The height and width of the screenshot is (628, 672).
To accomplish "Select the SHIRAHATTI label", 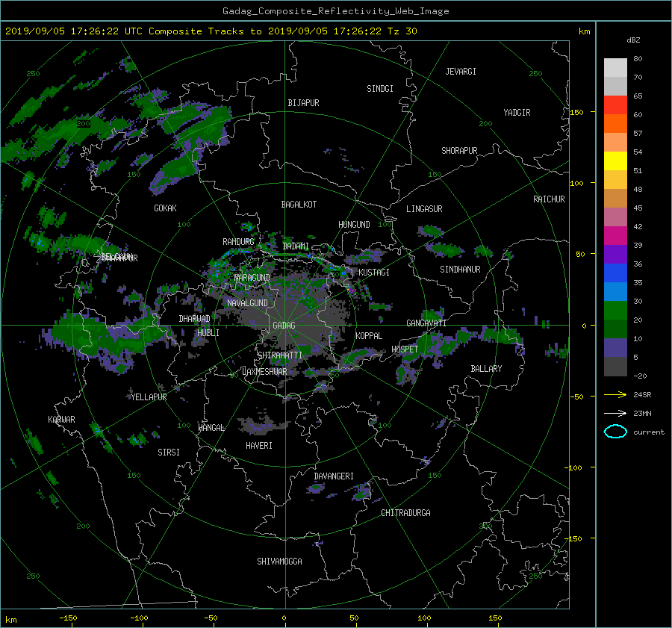I will click(280, 355).
